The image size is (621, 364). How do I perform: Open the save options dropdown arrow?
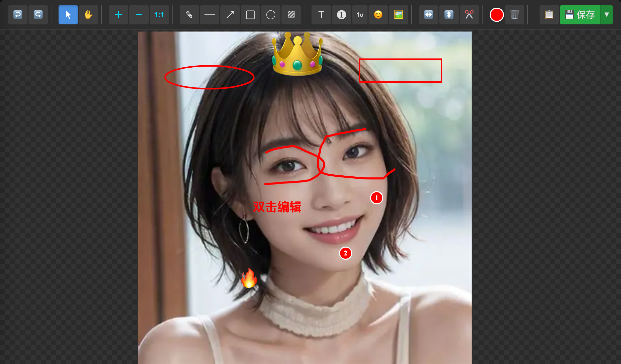pyautogui.click(x=606, y=15)
